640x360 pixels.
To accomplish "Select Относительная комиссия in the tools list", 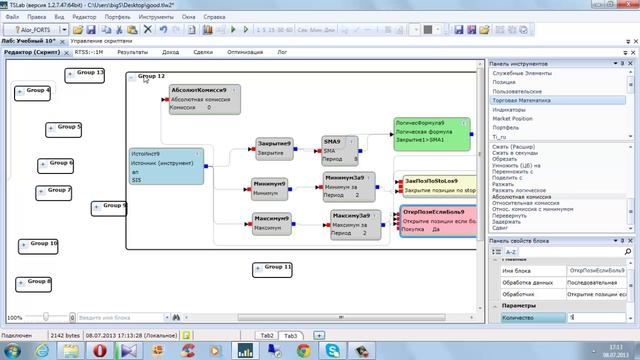I will pos(525,203).
